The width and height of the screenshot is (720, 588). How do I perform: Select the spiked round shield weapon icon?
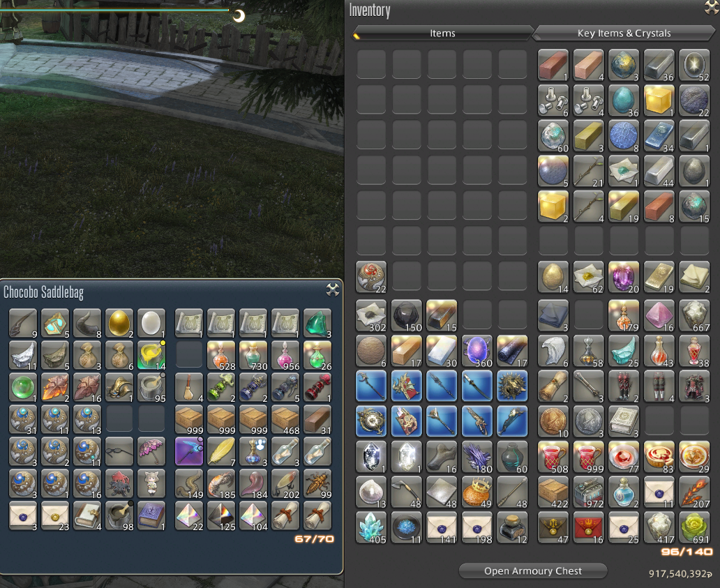513,386
